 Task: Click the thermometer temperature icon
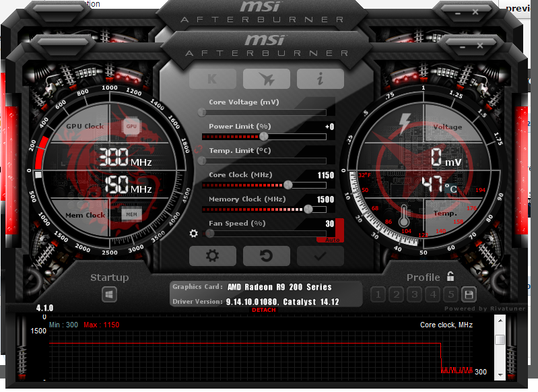[x=404, y=216]
